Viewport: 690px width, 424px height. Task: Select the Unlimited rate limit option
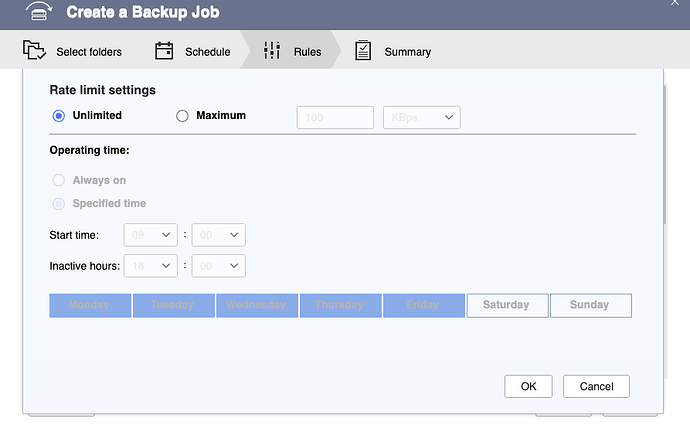point(58,116)
